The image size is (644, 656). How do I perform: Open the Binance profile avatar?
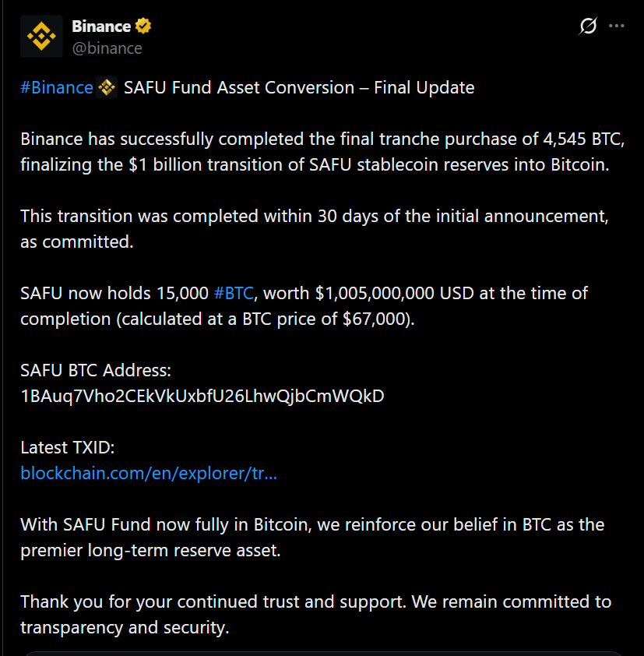pyautogui.click(x=41, y=37)
